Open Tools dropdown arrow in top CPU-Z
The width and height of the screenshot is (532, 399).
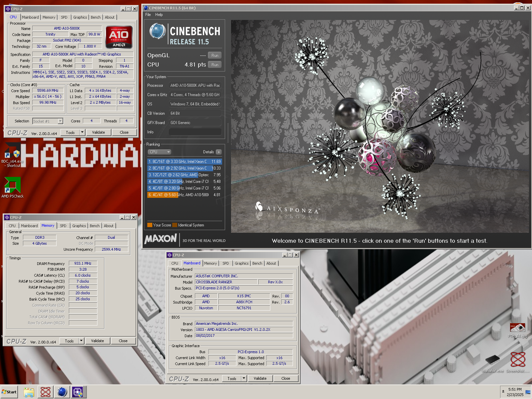[x=82, y=132]
